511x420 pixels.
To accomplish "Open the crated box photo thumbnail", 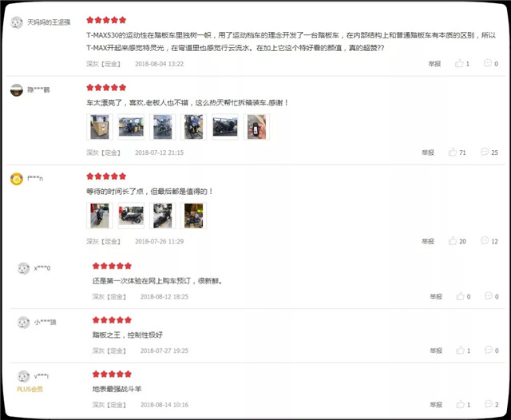I will (x=100, y=127).
